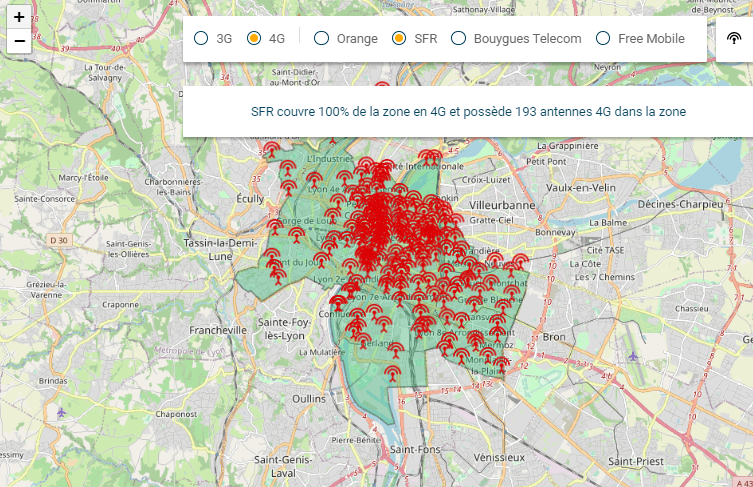Select the 3G network radio button
Image resolution: width=753 pixels, height=487 pixels.
(x=201, y=39)
